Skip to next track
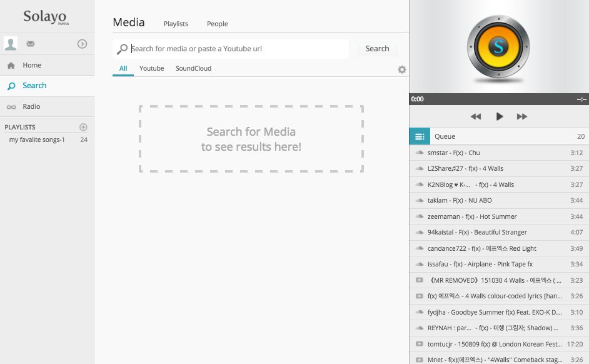589x364 pixels. click(521, 116)
